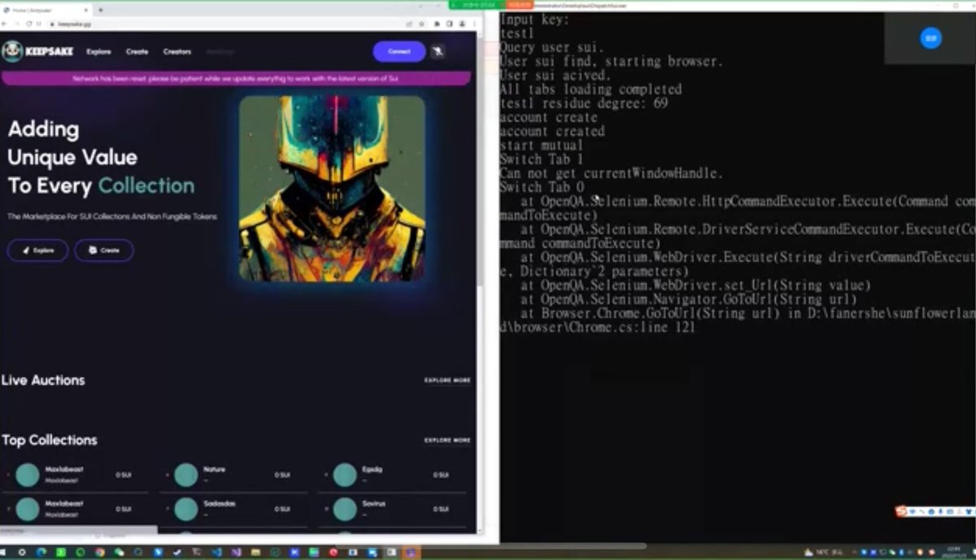Open the Creators nav menu item
976x560 pixels.
point(177,52)
